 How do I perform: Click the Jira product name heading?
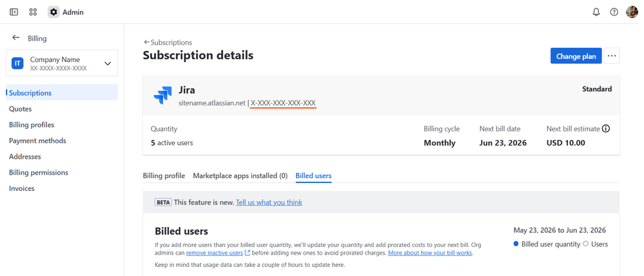pyautogui.click(x=186, y=90)
